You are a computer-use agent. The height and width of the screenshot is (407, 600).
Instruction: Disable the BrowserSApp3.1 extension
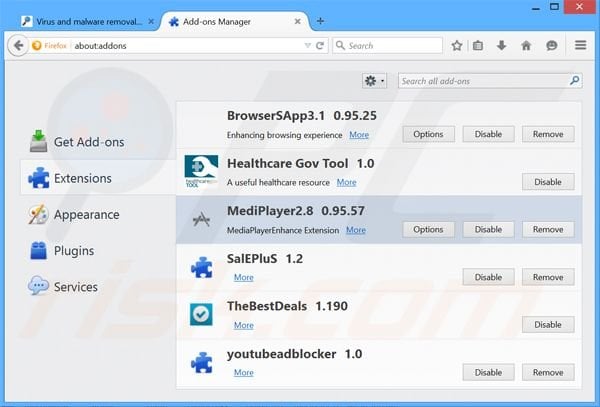[x=488, y=134]
